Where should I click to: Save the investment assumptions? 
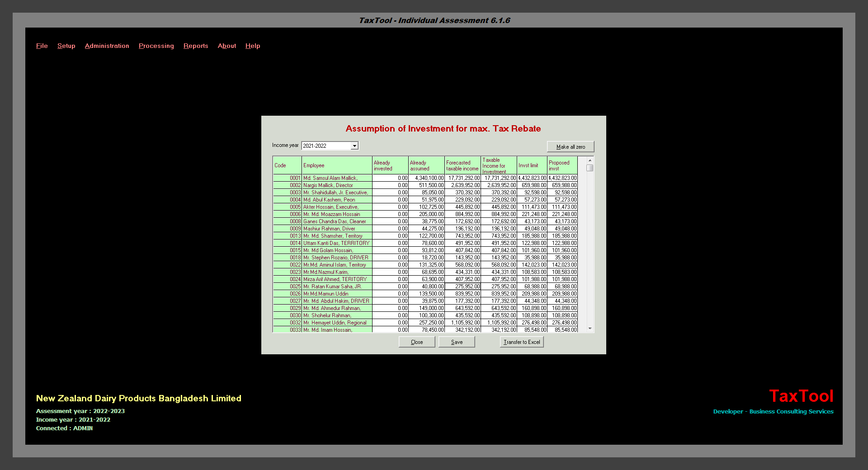(457, 342)
